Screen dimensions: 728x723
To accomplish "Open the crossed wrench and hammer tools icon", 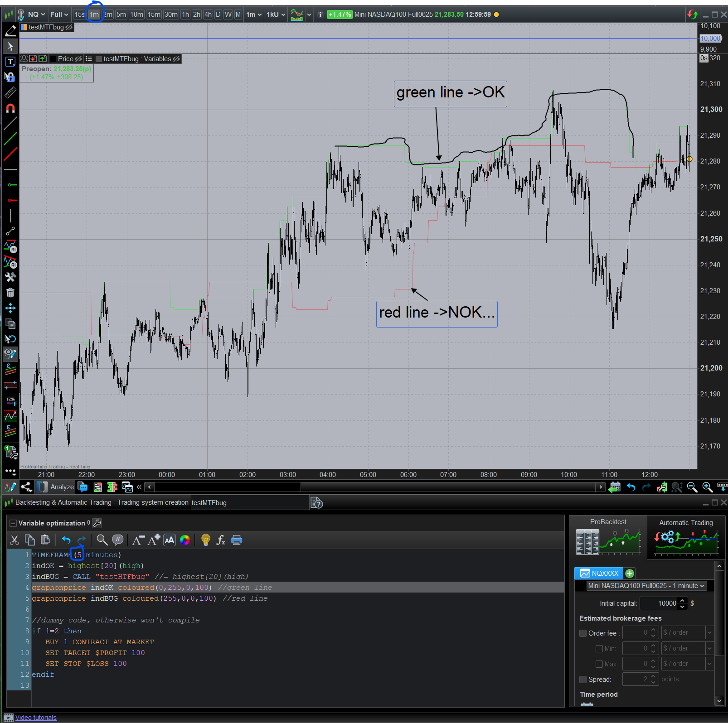I will 10,277.
